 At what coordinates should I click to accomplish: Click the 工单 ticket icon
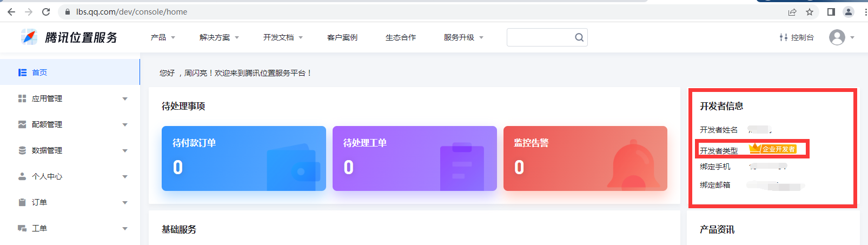click(22, 228)
